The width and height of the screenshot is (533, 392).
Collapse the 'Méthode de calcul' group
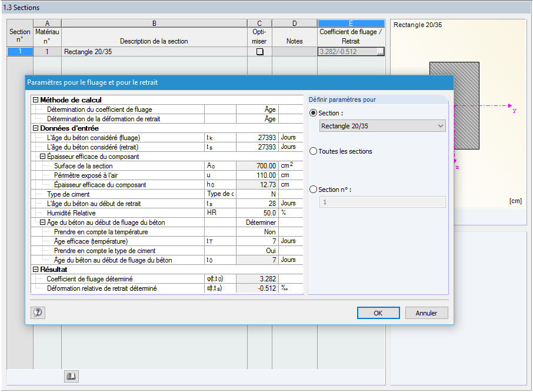(x=36, y=100)
